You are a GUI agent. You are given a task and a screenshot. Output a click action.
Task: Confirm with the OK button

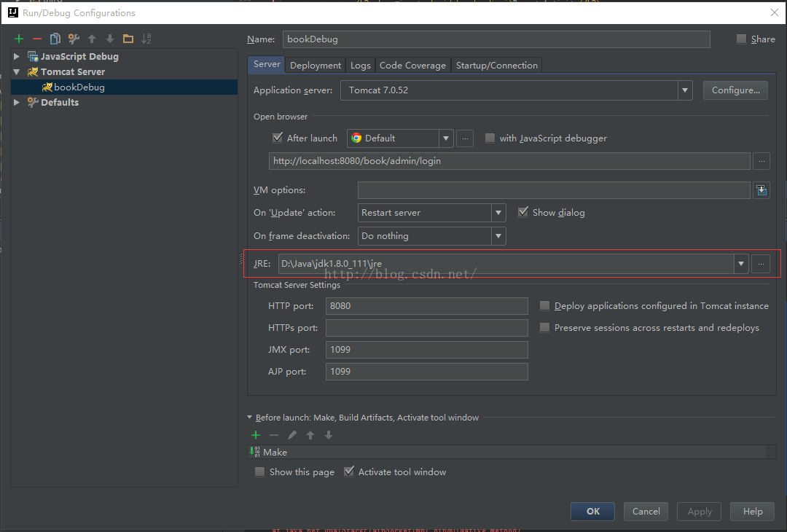(x=592, y=512)
